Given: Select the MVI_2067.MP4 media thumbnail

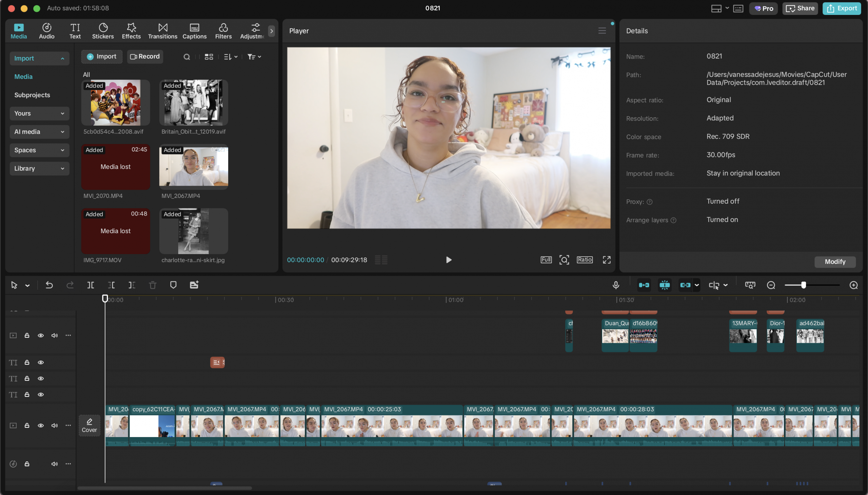Looking at the screenshot, I should point(194,167).
